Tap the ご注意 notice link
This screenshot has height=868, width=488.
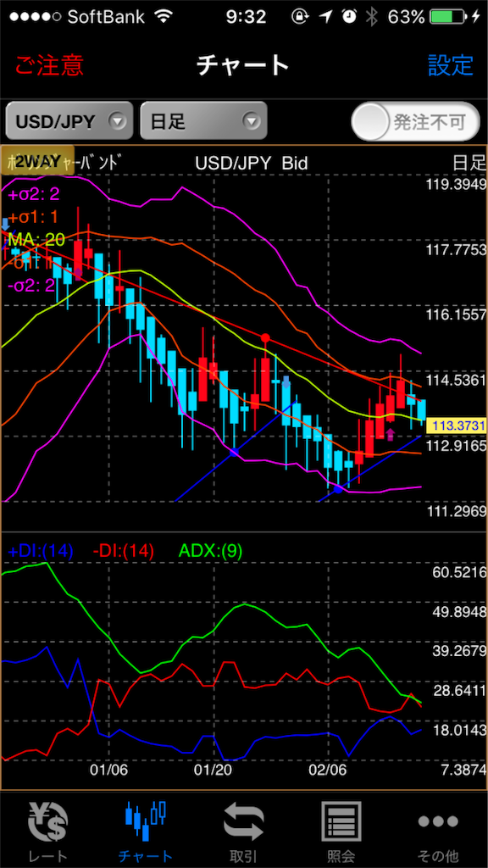point(49,65)
